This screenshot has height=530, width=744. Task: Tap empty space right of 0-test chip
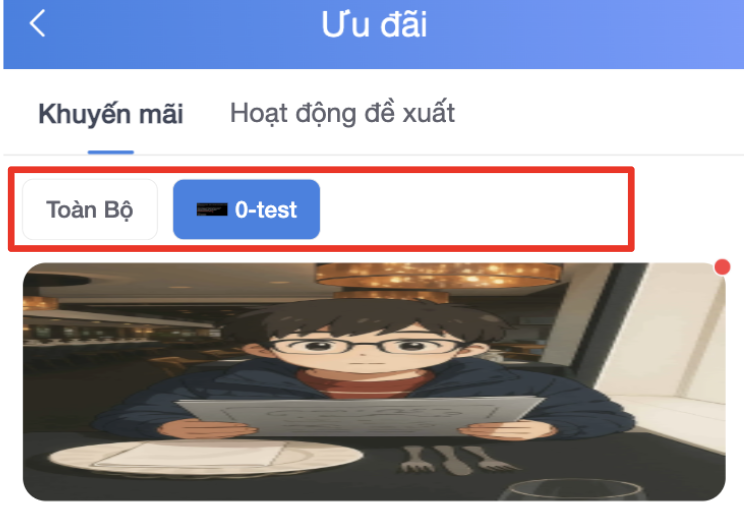pyautogui.click(x=474, y=209)
